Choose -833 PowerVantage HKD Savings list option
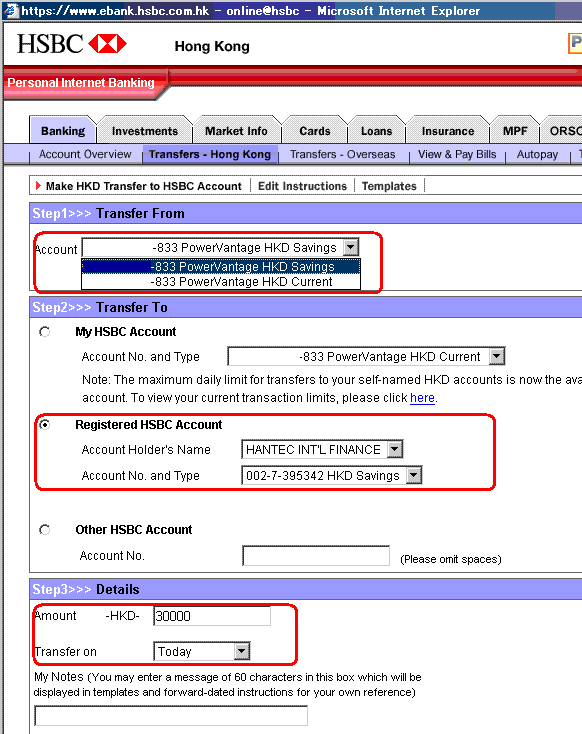Image resolution: width=582 pixels, height=734 pixels. pos(221,266)
